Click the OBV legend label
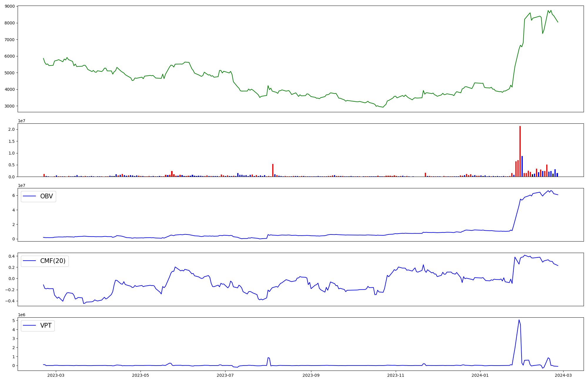Screen dimensions: 588x382 pos(46,196)
